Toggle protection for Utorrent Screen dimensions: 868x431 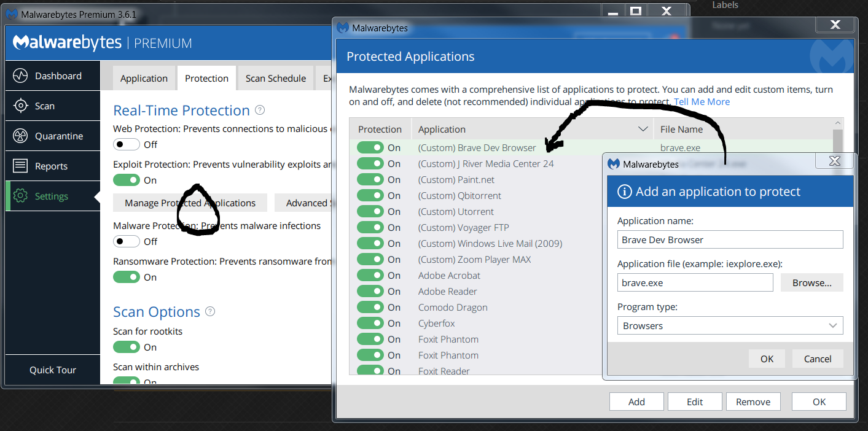pyautogui.click(x=370, y=211)
